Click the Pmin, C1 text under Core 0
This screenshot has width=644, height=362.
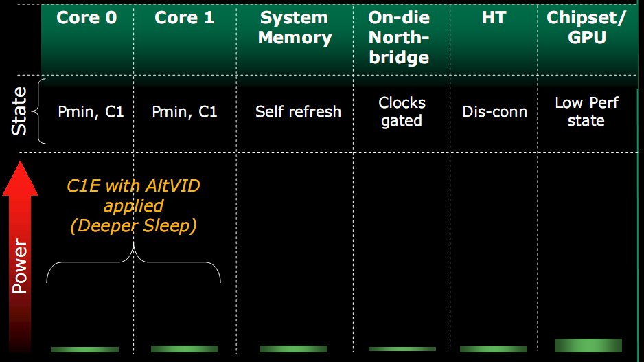point(91,112)
